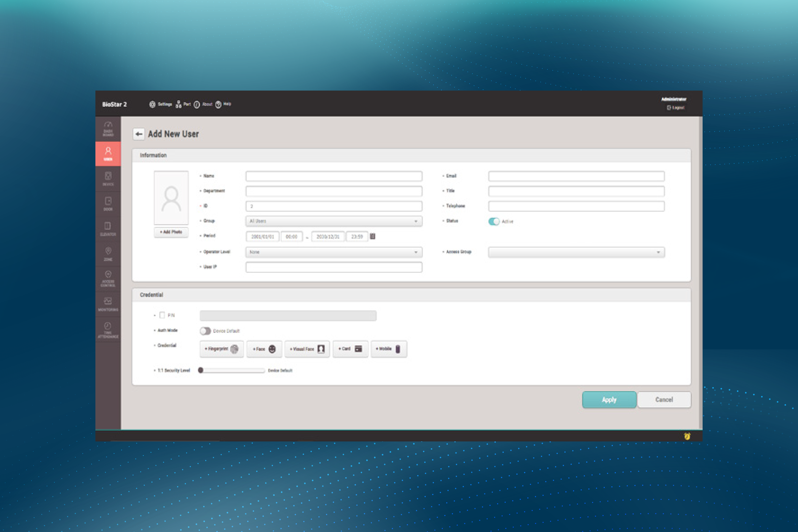Open the Elevator sidebar section
798x532 pixels.
108,229
